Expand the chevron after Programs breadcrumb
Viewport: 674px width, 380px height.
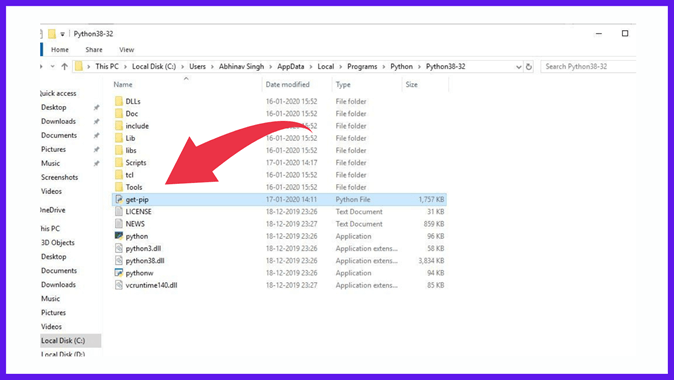[384, 67]
